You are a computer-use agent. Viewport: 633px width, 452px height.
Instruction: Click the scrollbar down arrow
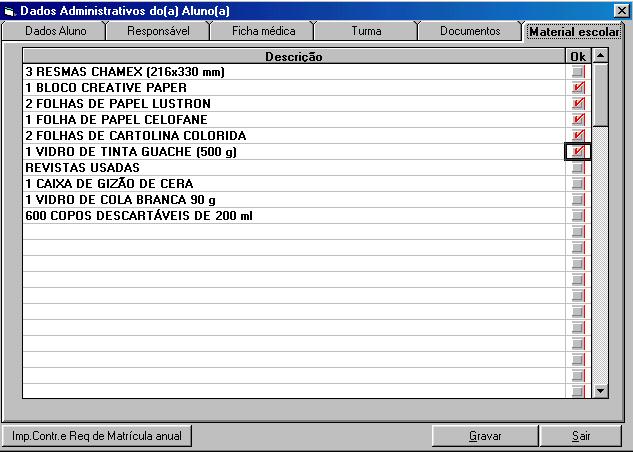[x=601, y=391]
